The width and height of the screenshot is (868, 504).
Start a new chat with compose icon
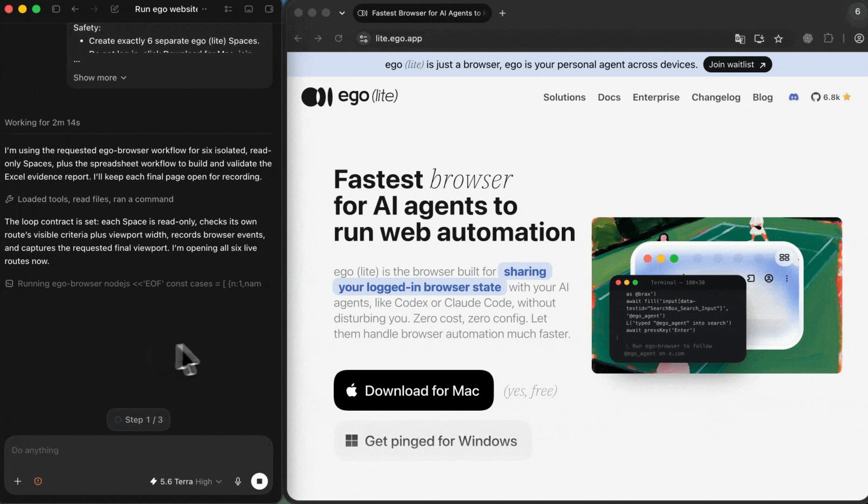(x=115, y=9)
